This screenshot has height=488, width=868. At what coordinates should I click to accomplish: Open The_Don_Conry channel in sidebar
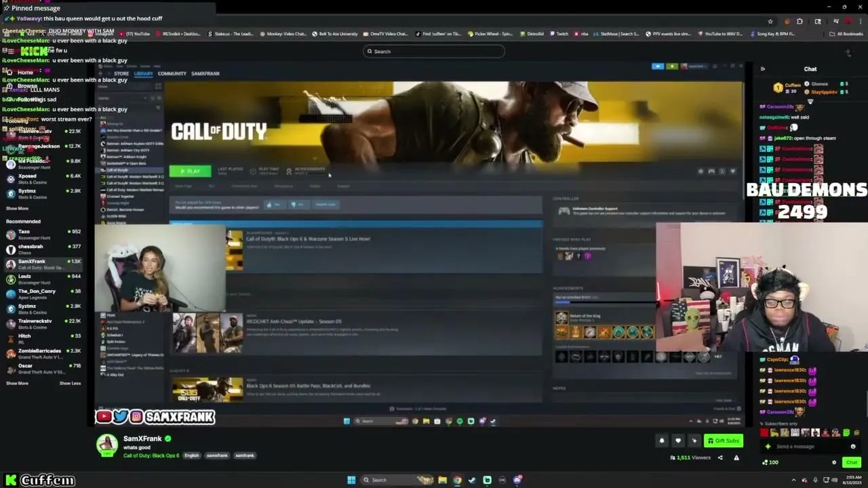[x=42, y=294]
